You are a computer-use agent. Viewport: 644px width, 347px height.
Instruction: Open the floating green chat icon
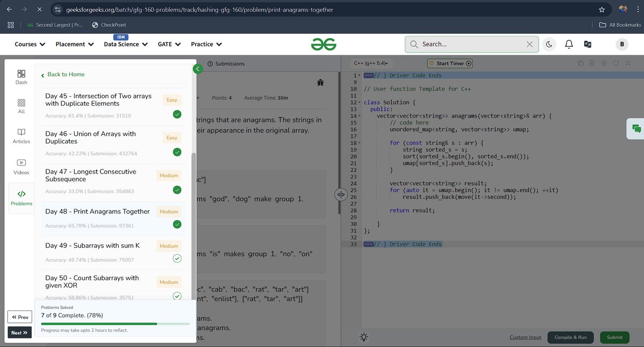tap(636, 128)
